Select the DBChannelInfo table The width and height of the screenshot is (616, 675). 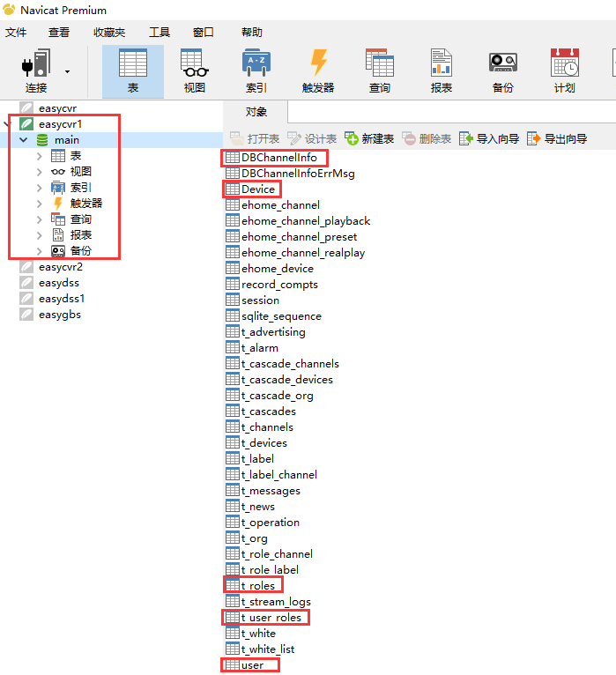279,158
